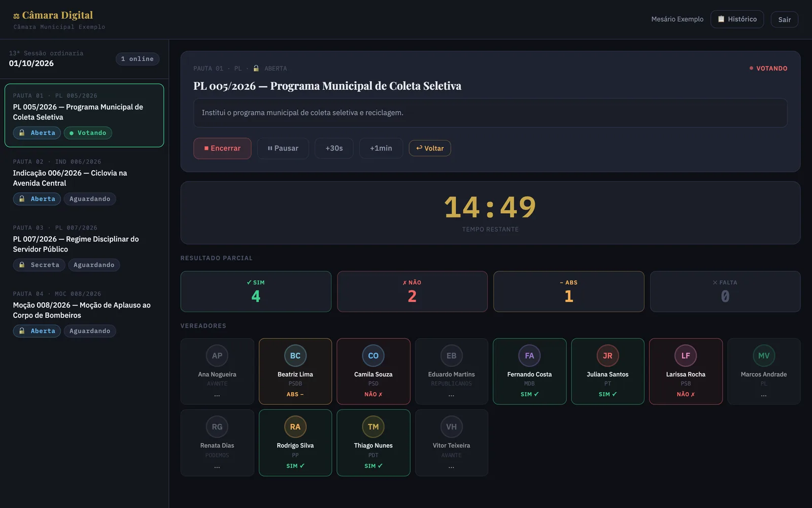Click the Aberta badge on Moção 008/2026

pos(37,331)
